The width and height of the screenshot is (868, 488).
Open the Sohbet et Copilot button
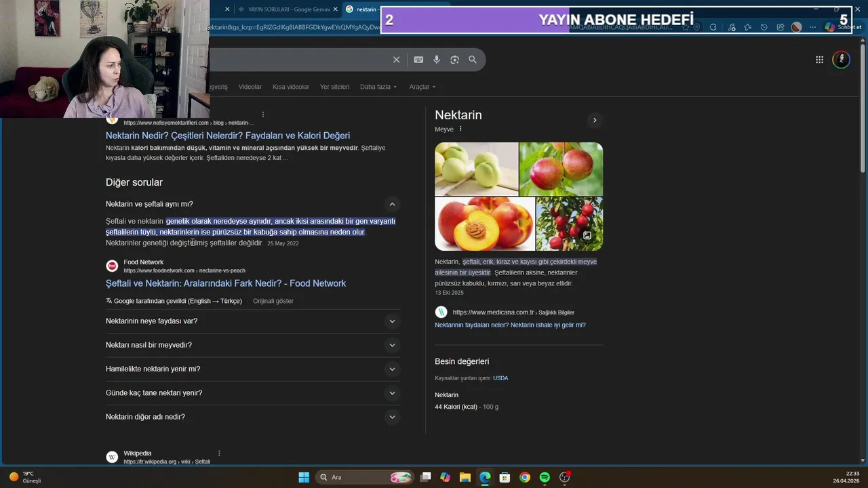click(x=844, y=27)
